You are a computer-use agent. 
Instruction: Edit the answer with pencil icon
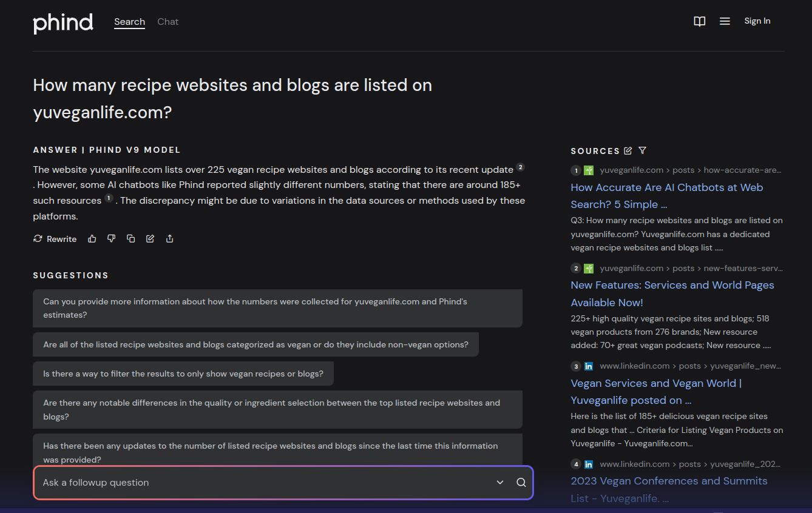tap(150, 239)
